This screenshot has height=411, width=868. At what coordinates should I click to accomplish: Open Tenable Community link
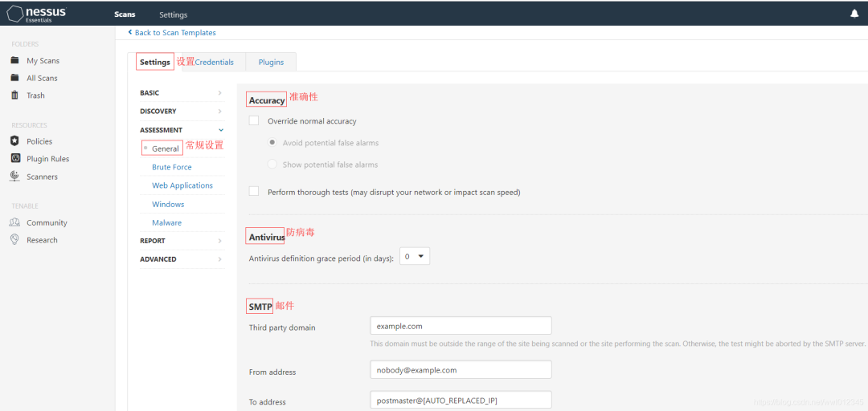[x=47, y=222]
